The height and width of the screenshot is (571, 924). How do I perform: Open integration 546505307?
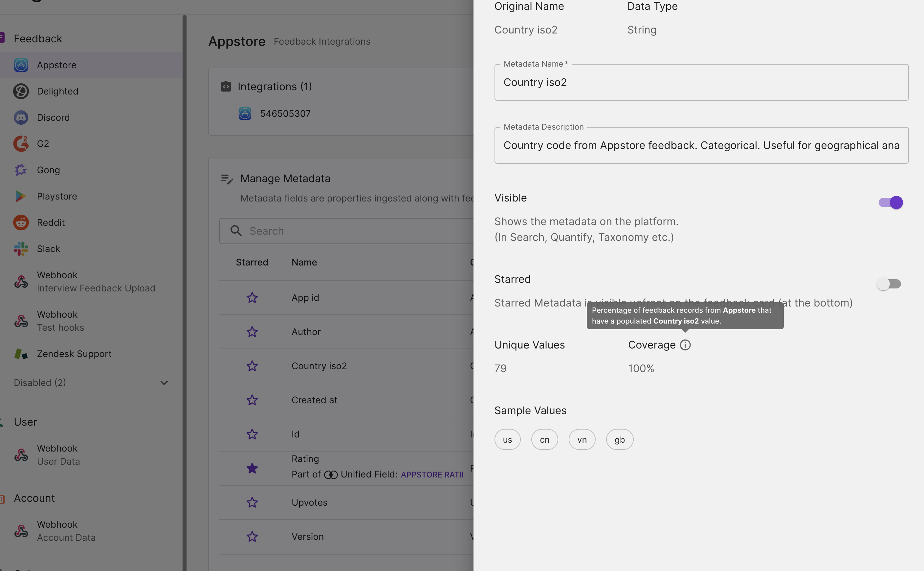click(285, 114)
